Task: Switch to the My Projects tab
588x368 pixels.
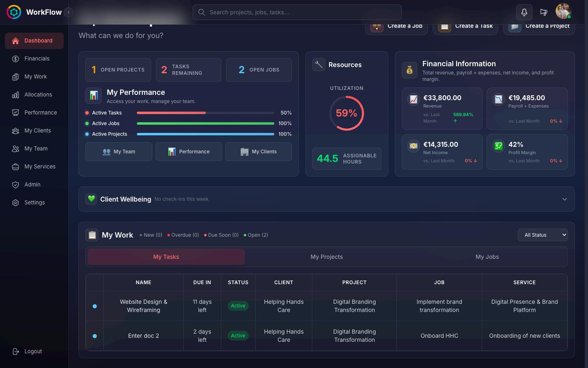Action: coord(326,257)
